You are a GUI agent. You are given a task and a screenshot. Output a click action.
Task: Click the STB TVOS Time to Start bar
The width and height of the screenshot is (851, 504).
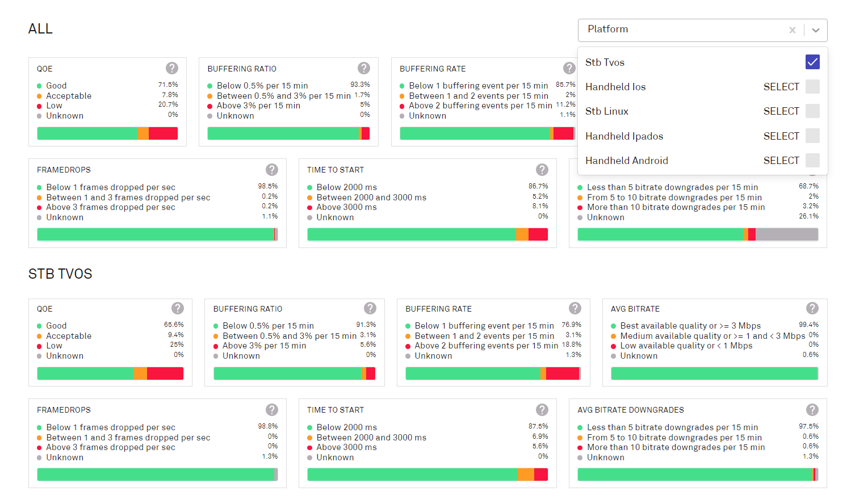(x=427, y=474)
